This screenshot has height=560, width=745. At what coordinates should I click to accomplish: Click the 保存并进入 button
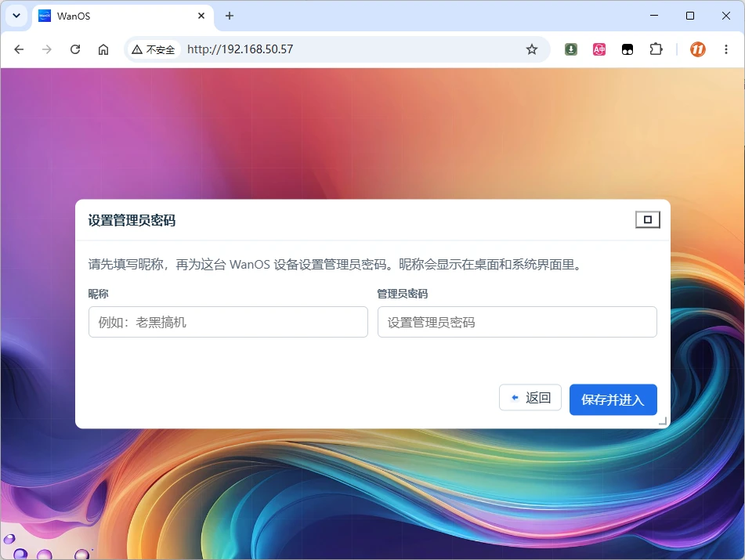point(613,399)
